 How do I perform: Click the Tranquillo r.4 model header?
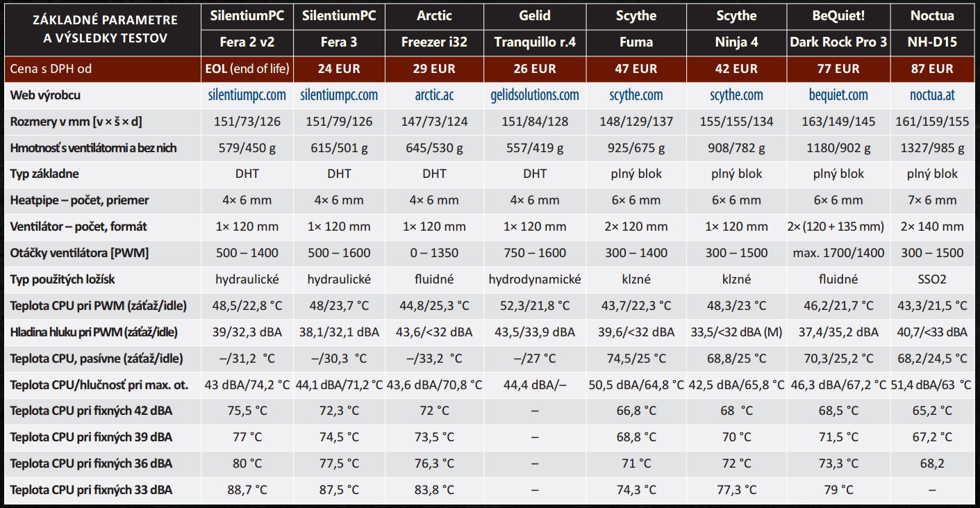(535, 42)
